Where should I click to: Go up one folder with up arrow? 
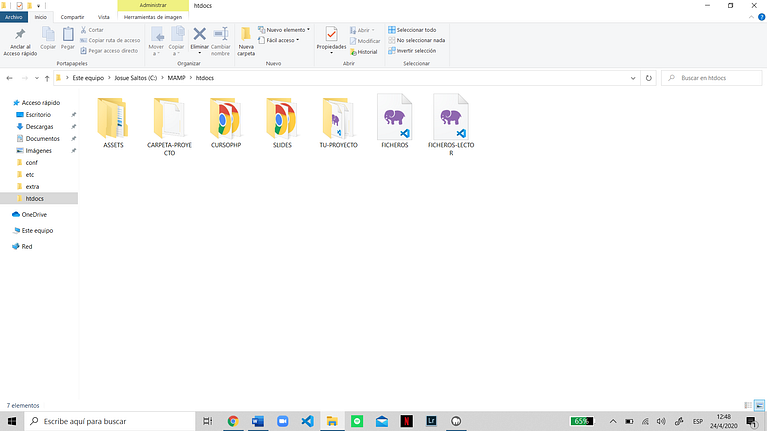(x=47, y=78)
